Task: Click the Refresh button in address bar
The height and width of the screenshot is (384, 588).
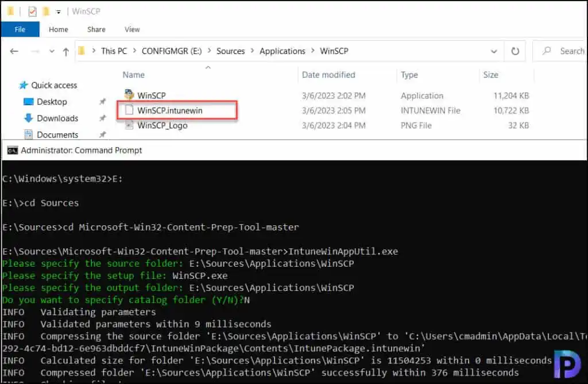Action: click(515, 51)
